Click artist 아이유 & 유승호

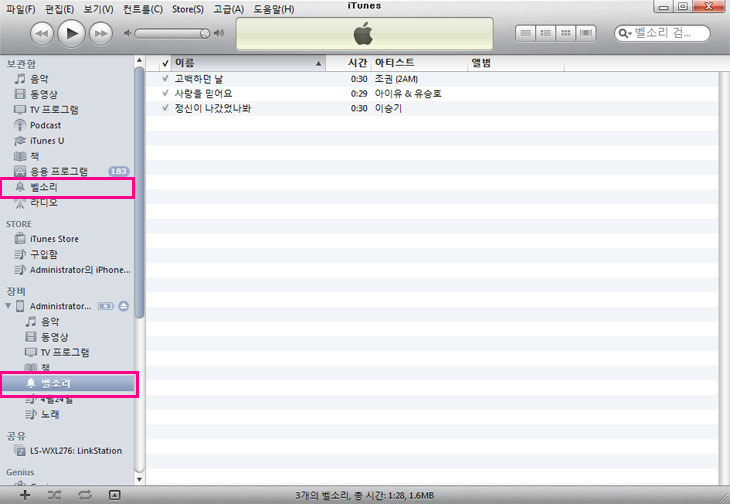point(408,93)
